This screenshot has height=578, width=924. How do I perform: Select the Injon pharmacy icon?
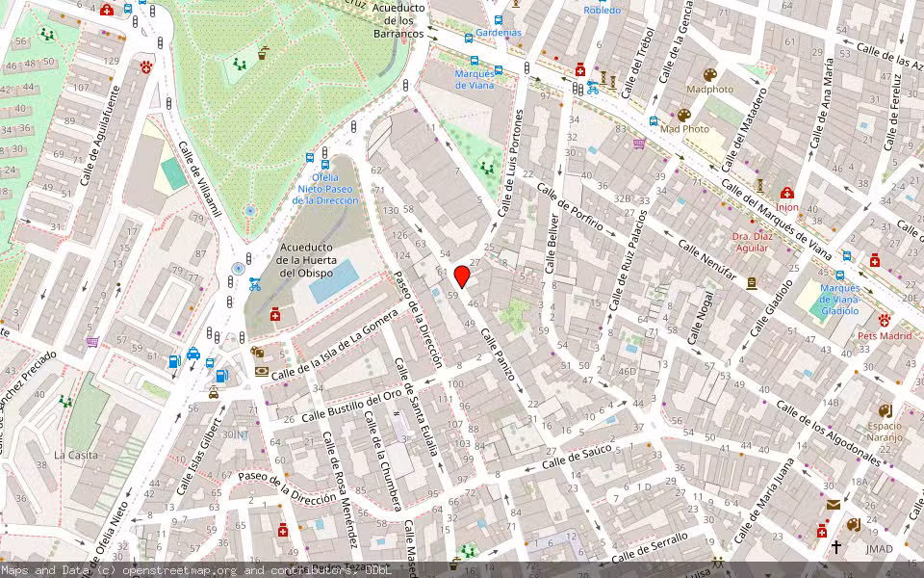coord(786,193)
